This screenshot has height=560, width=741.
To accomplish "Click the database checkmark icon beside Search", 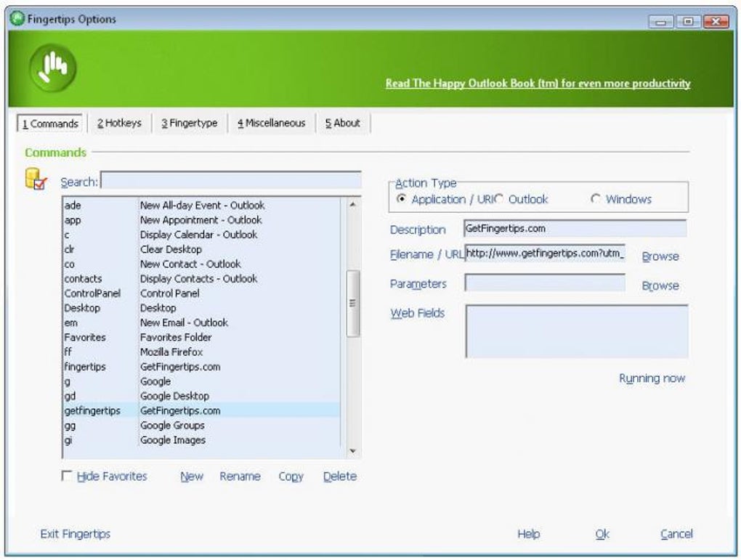I will click(36, 179).
